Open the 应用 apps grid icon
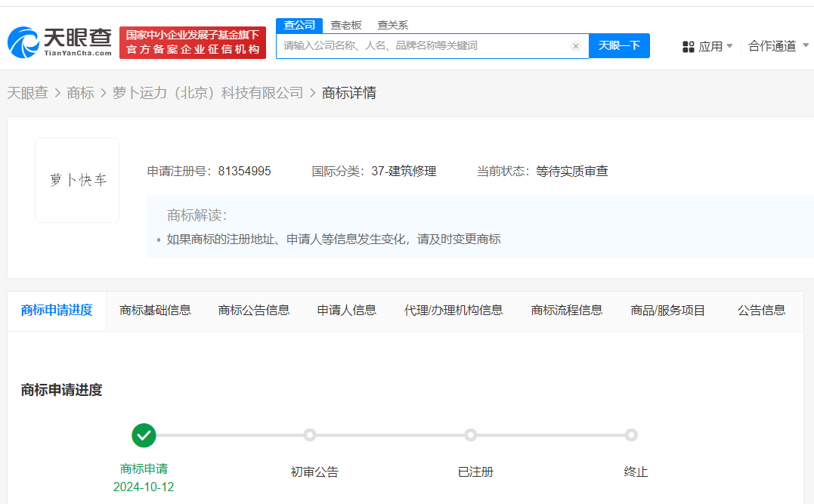Image resolution: width=814 pixels, height=504 pixels. point(689,45)
